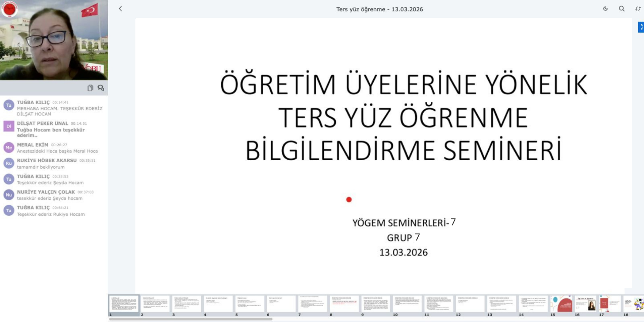644x322 pixels.
Task: Open search with the magnifying glass icon
Action: (622, 9)
